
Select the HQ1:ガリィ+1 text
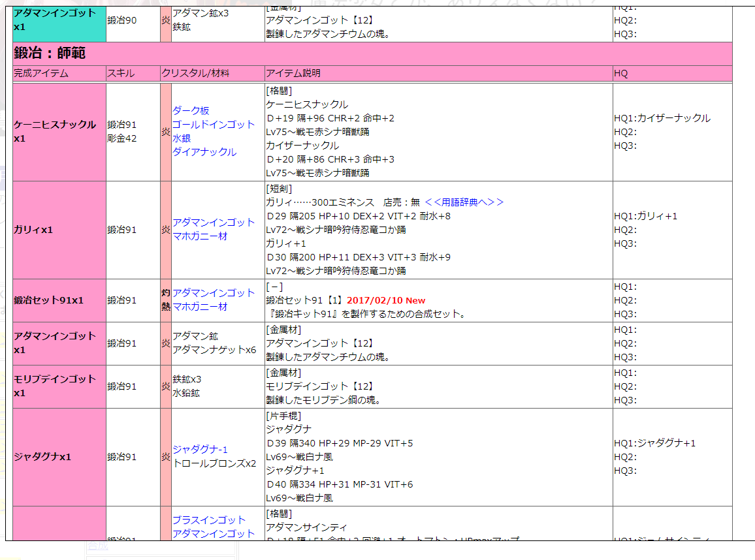click(646, 216)
